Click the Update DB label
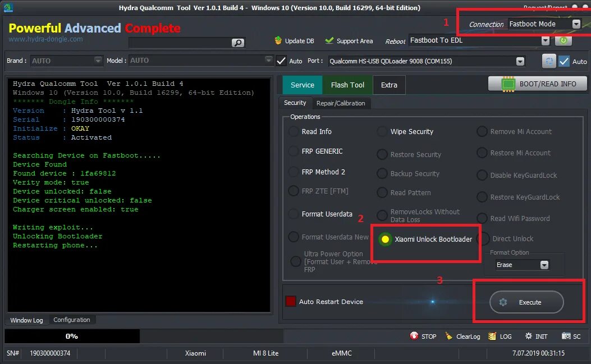This screenshot has height=364, width=591. 299,41
